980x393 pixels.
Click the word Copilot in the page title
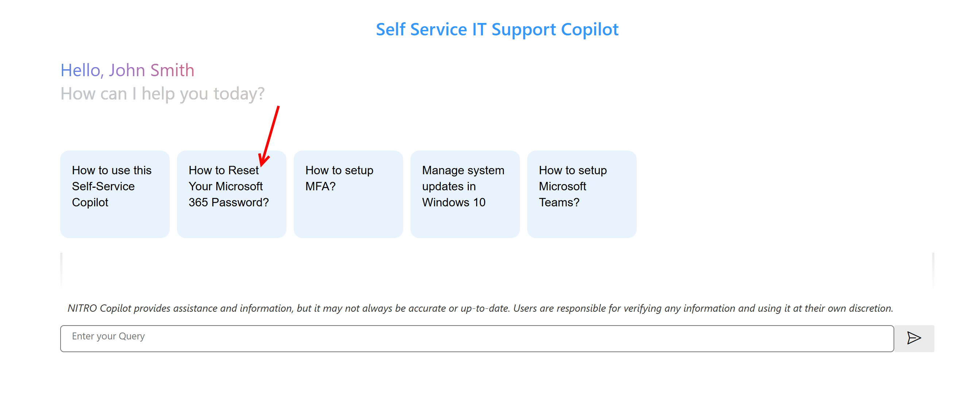tap(589, 30)
